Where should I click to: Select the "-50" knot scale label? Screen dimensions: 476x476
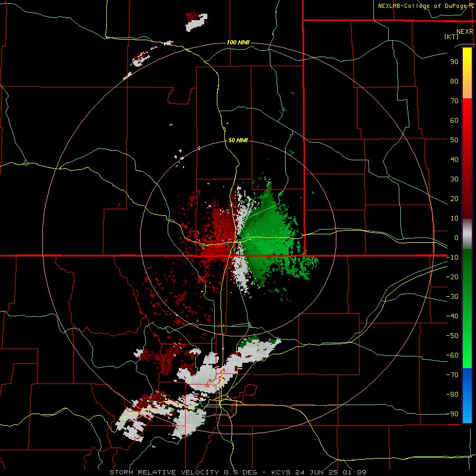(452, 336)
